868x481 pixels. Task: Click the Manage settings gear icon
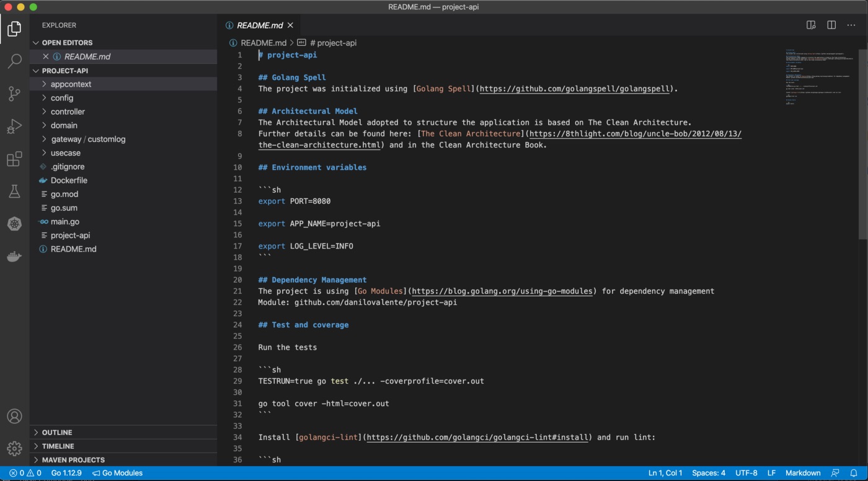14,448
